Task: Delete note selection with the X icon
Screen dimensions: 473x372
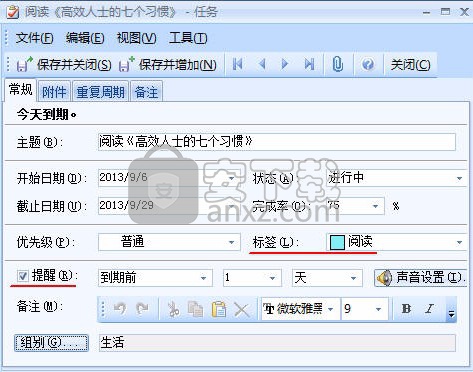Action: pyautogui.click(x=242, y=310)
